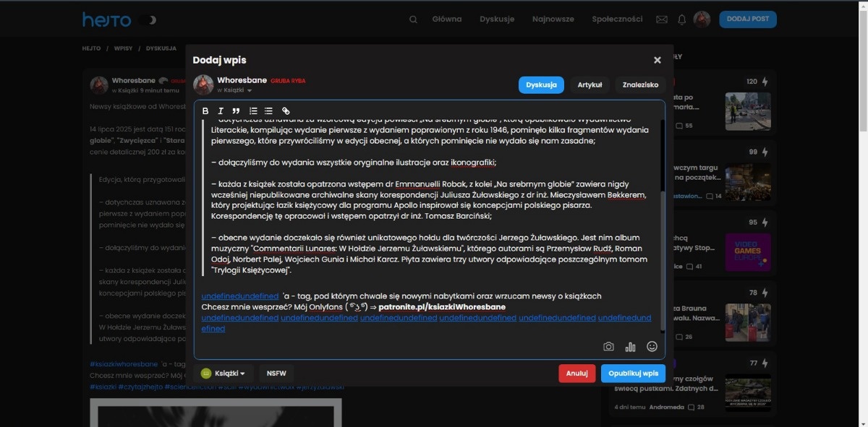Screen dimensions: 868x427
Task: Open the user avatar menu in header
Action: tap(702, 20)
